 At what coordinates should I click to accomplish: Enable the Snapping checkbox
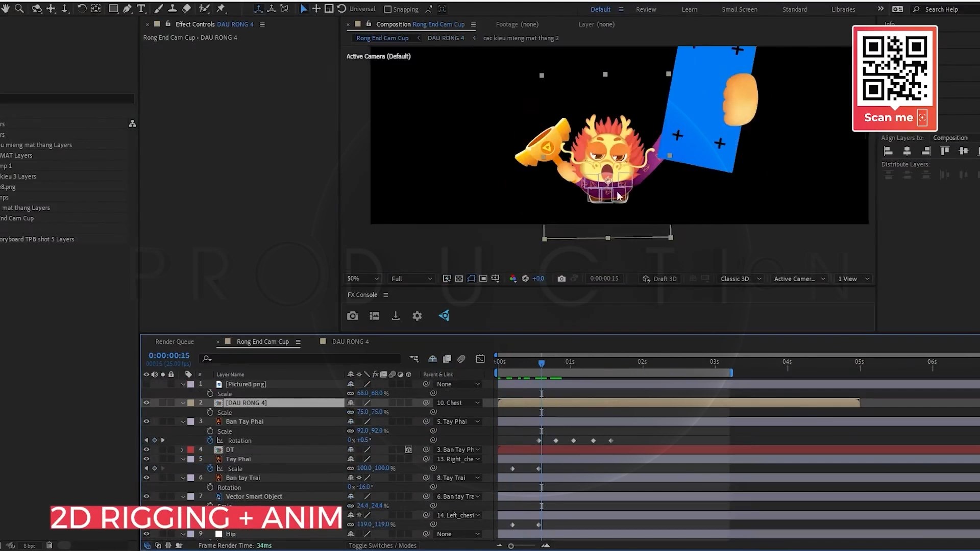[x=387, y=9]
